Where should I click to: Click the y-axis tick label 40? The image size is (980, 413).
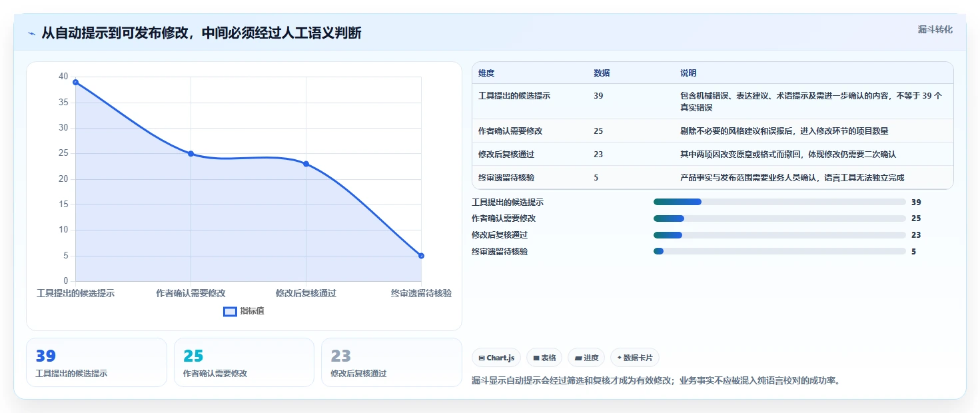[63, 77]
